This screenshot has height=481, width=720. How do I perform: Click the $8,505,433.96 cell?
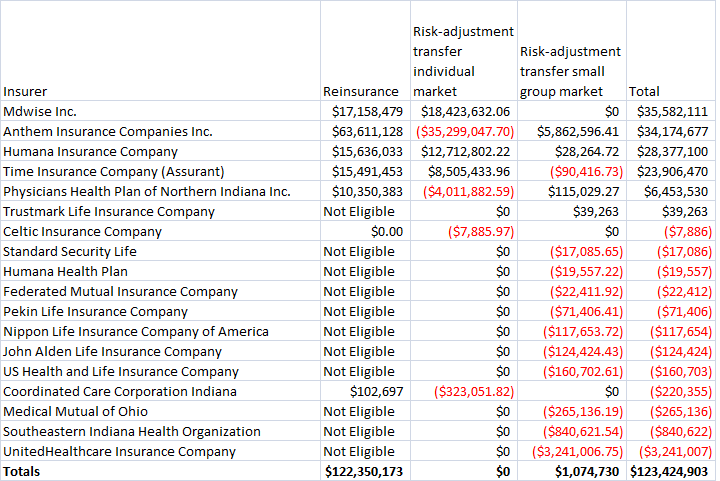coord(464,171)
